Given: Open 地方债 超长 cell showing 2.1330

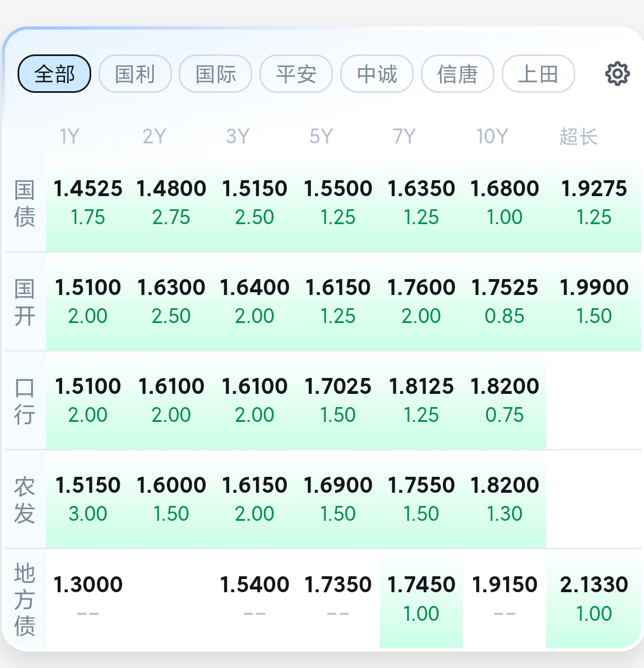Looking at the screenshot, I should (x=593, y=598).
